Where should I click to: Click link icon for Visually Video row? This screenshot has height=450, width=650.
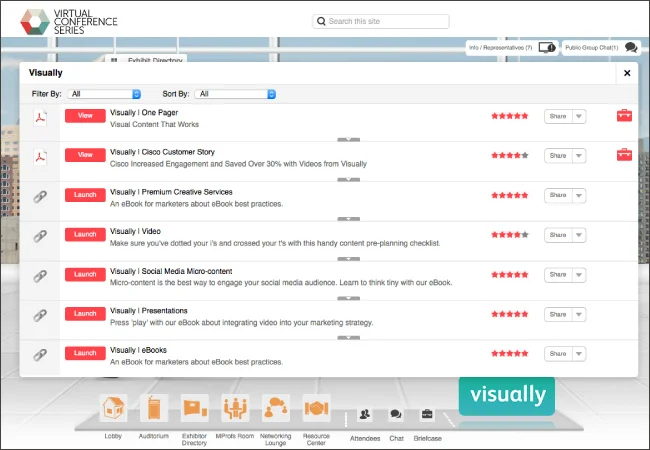pyautogui.click(x=40, y=236)
